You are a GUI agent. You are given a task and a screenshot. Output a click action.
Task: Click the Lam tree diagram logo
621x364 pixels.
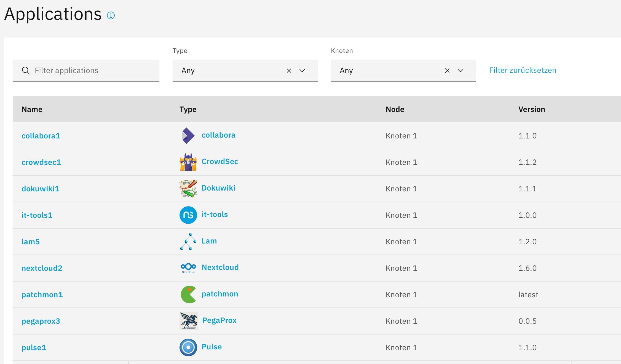tap(188, 242)
